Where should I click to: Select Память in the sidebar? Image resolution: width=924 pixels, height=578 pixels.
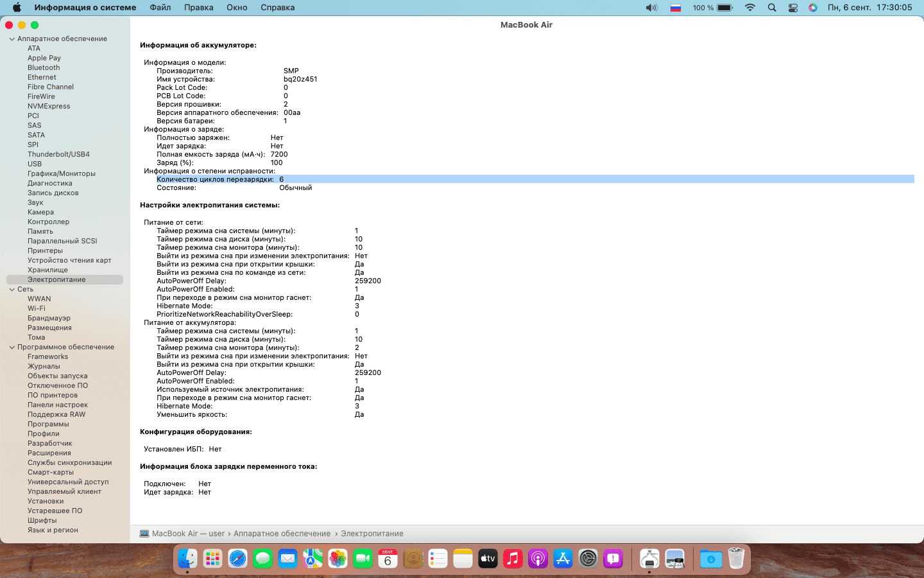40,231
